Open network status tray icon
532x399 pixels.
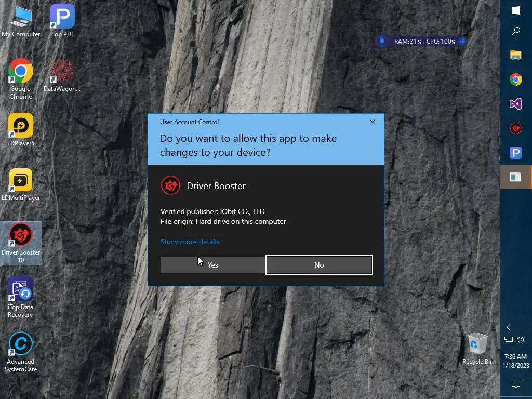tap(508, 340)
